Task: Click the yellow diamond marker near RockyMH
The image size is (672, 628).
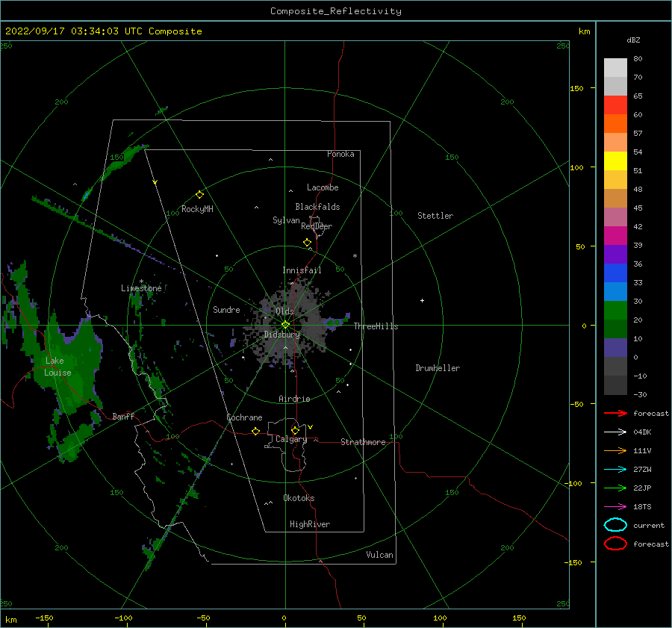Action: tap(199, 195)
